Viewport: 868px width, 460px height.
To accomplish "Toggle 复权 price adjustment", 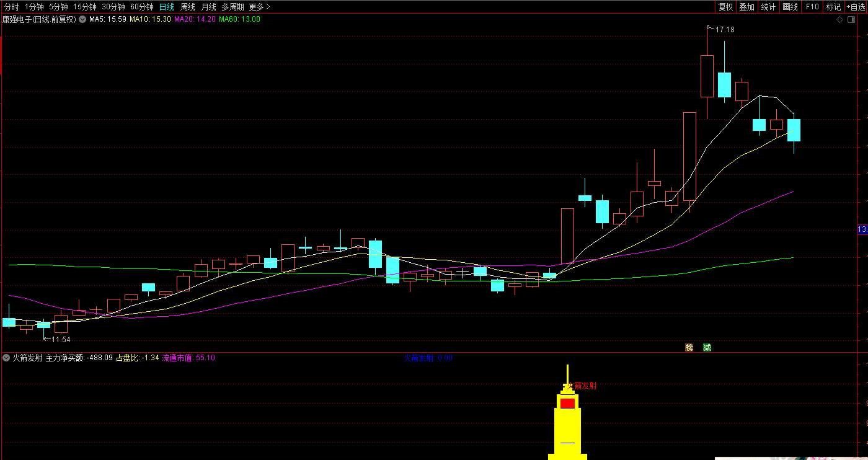I will pyautogui.click(x=725, y=7).
